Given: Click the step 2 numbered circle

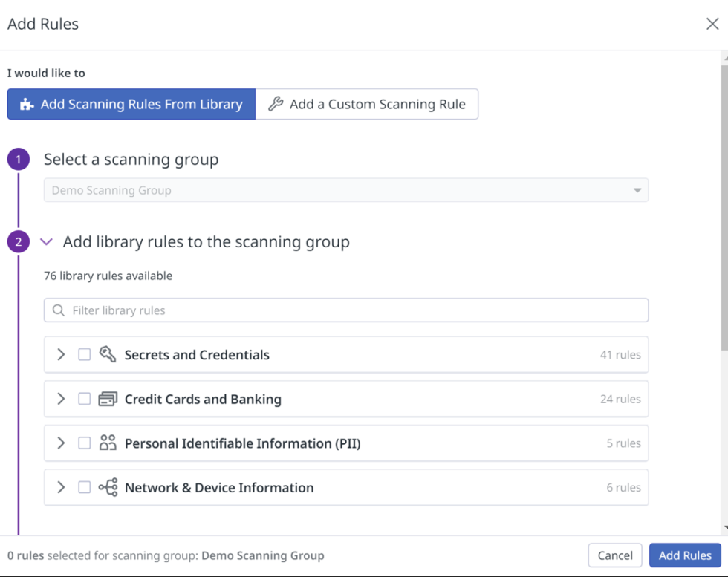Looking at the screenshot, I should point(18,241).
